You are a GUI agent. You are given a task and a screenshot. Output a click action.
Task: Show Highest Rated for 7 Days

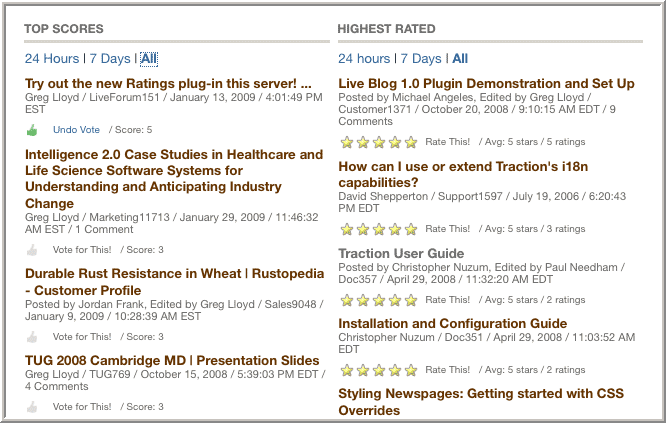(422, 59)
